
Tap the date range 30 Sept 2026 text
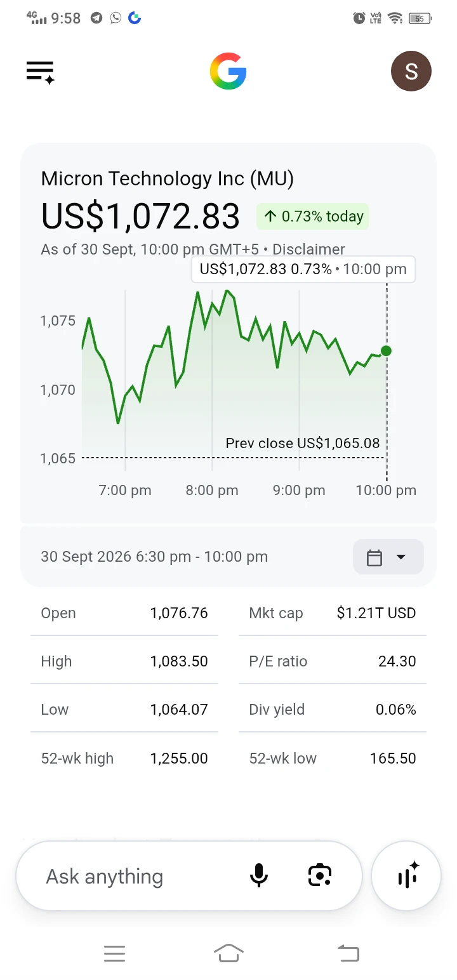tap(154, 557)
